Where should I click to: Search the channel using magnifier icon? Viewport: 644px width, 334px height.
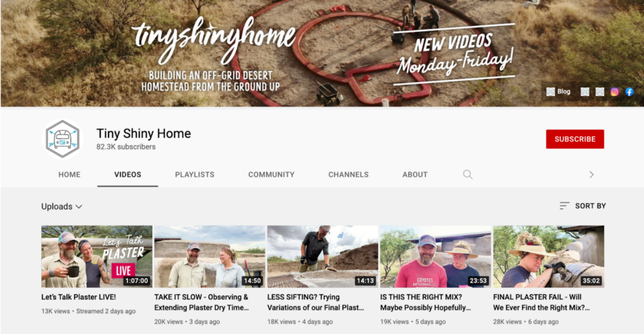pyautogui.click(x=468, y=174)
